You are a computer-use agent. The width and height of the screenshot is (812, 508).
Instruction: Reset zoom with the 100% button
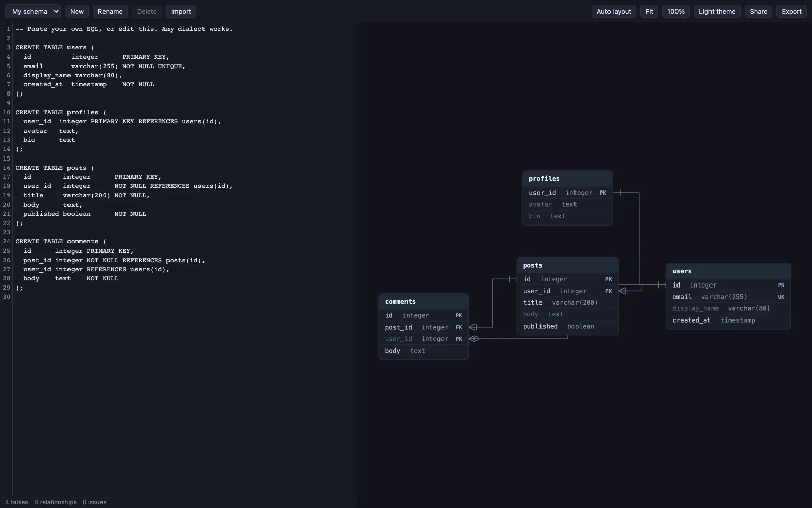(x=676, y=11)
